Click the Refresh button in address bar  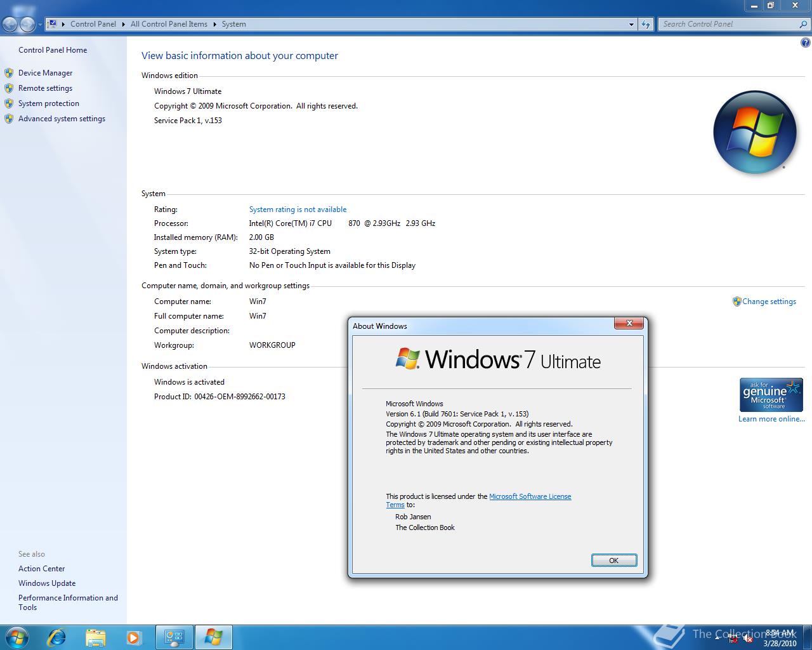[646, 24]
